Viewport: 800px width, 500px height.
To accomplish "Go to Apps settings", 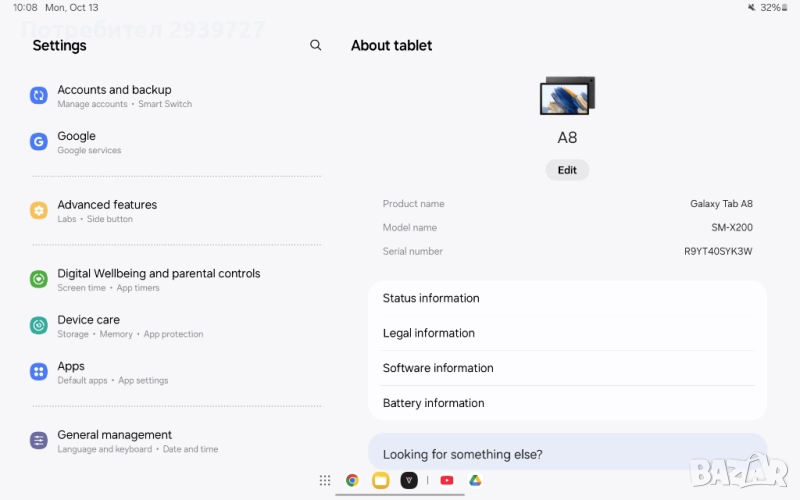I will pyautogui.click(x=71, y=372).
